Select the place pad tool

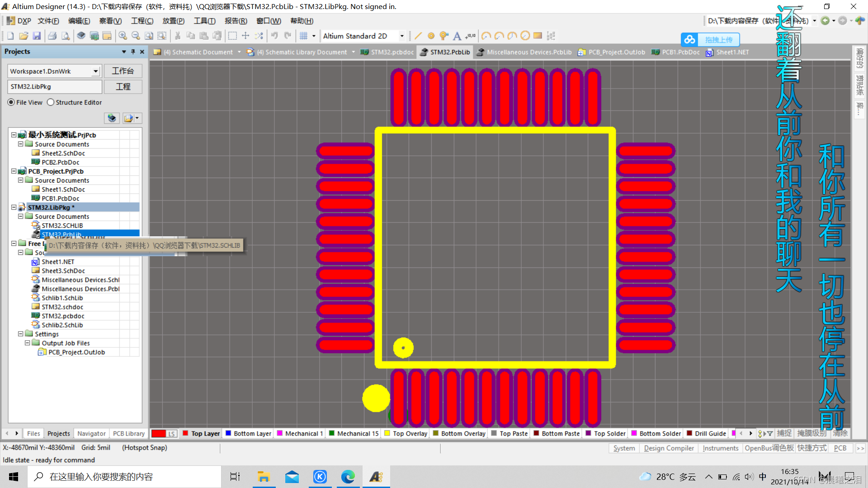point(431,36)
